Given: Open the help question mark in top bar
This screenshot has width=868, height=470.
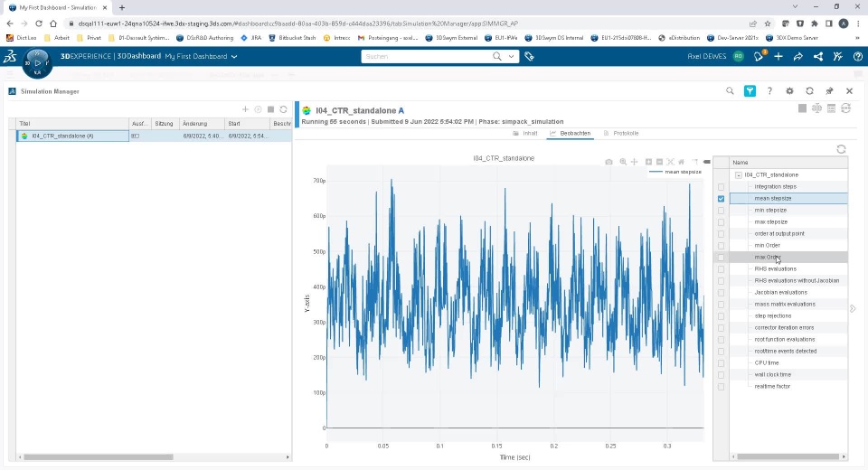Looking at the screenshot, I should (858, 56).
